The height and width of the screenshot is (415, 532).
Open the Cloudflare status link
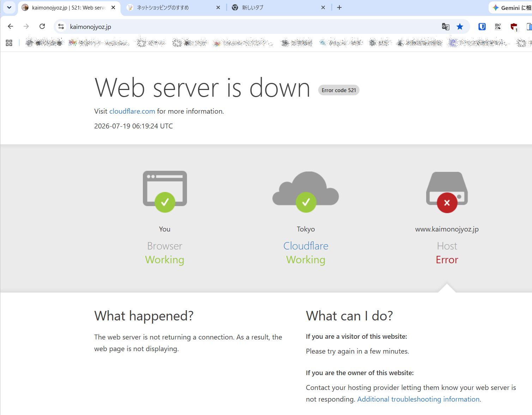(x=306, y=246)
